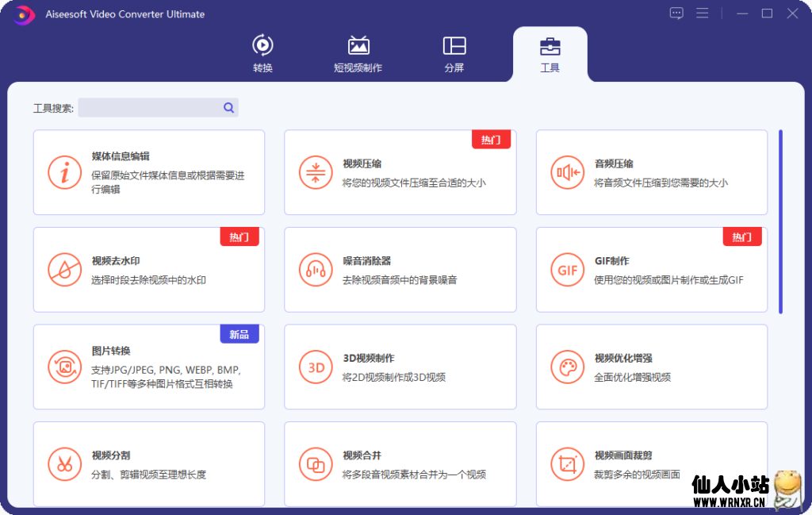
Task: Switch to the 短视频制作 tab label
Action: pyautogui.click(x=358, y=68)
